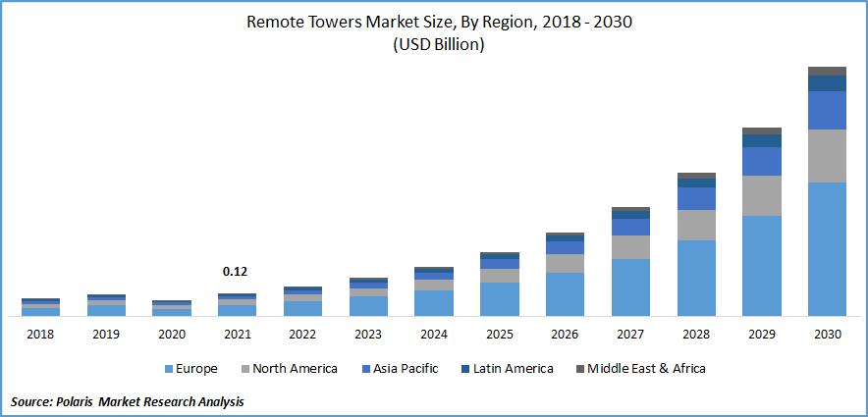Click the '(USD Billion)' subtitle
Viewport: 868px width, 417px height.
(439, 45)
